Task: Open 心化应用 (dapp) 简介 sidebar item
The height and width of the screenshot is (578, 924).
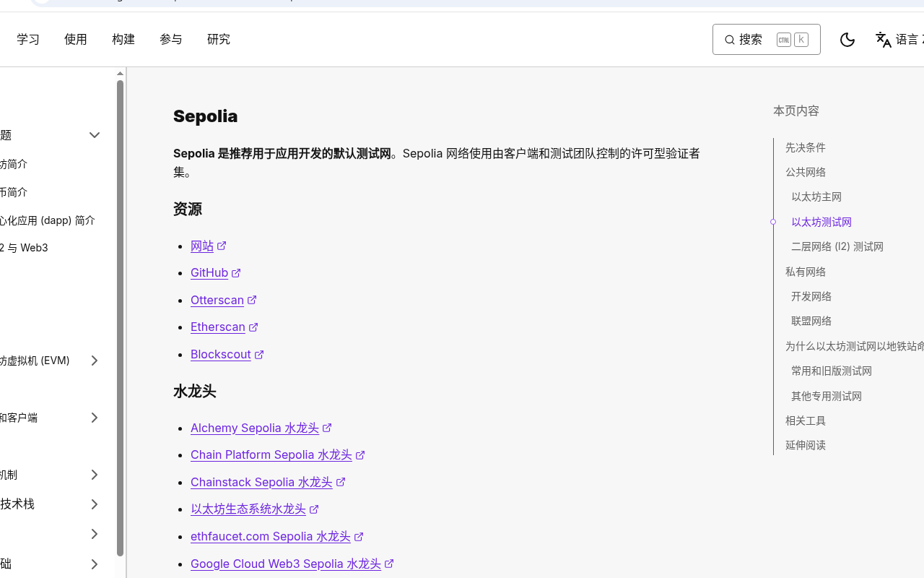Action: 48,220
